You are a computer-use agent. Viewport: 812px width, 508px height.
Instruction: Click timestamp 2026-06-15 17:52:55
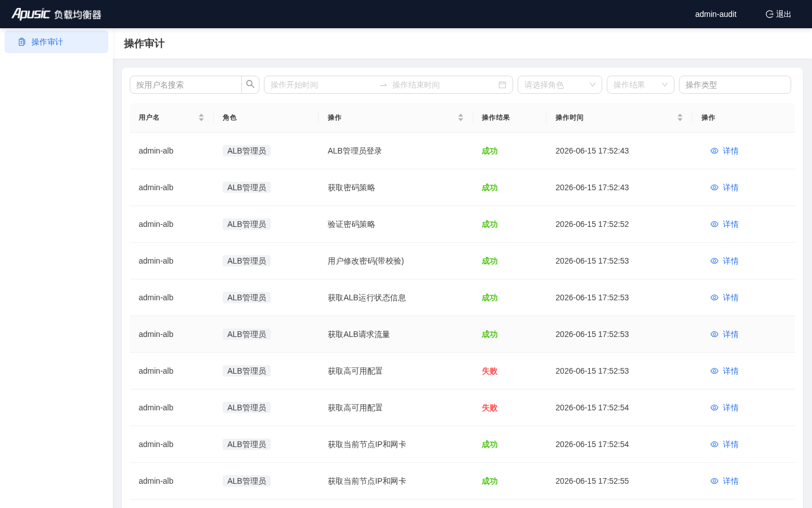coord(592,481)
